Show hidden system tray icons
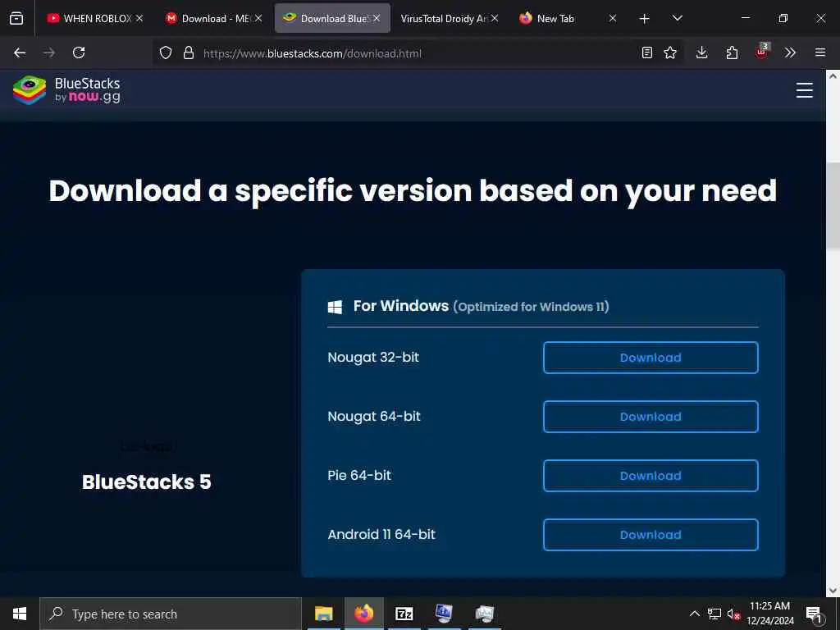The height and width of the screenshot is (630, 840). 694,614
